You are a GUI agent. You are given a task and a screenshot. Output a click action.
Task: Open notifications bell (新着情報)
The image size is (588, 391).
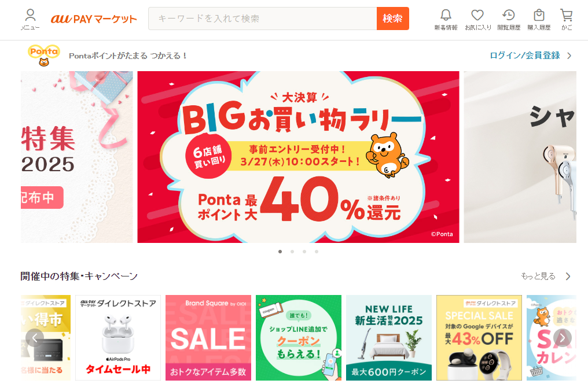pyautogui.click(x=446, y=20)
